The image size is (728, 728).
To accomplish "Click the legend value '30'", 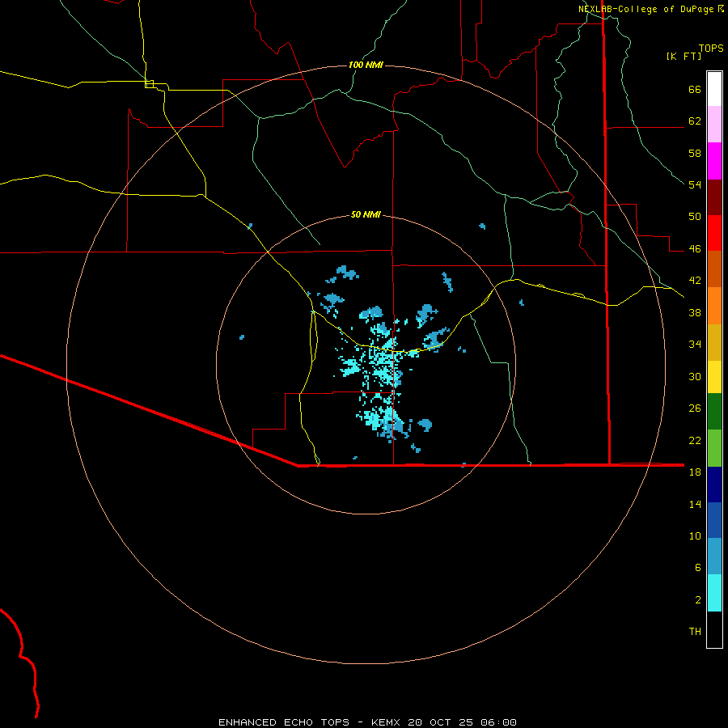I will tap(695, 376).
